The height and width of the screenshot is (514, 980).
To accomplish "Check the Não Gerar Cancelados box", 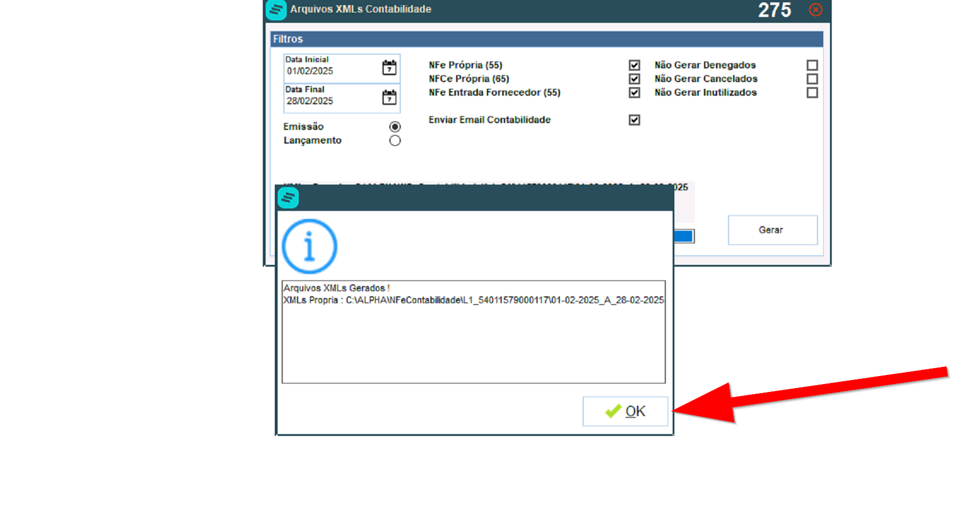I will coord(812,79).
